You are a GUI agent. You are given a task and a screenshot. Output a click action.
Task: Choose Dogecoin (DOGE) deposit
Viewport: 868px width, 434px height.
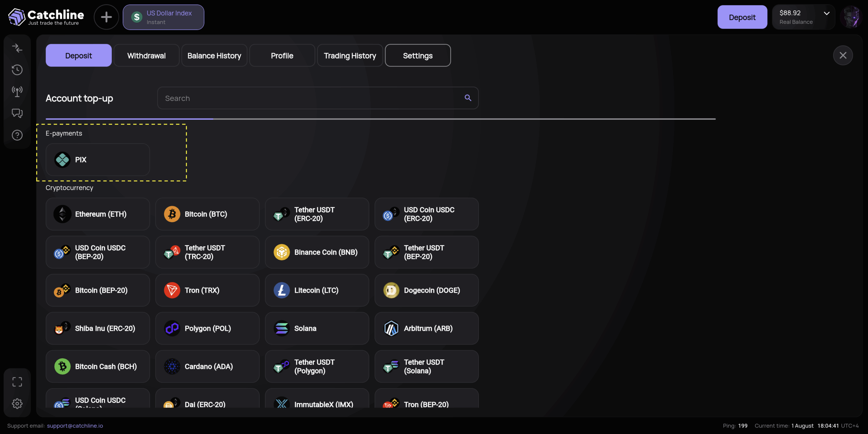point(427,290)
